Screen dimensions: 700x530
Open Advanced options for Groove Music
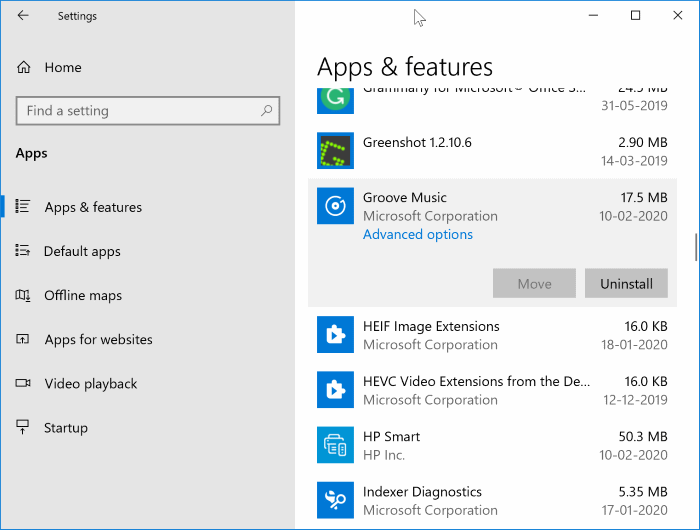[x=417, y=234]
